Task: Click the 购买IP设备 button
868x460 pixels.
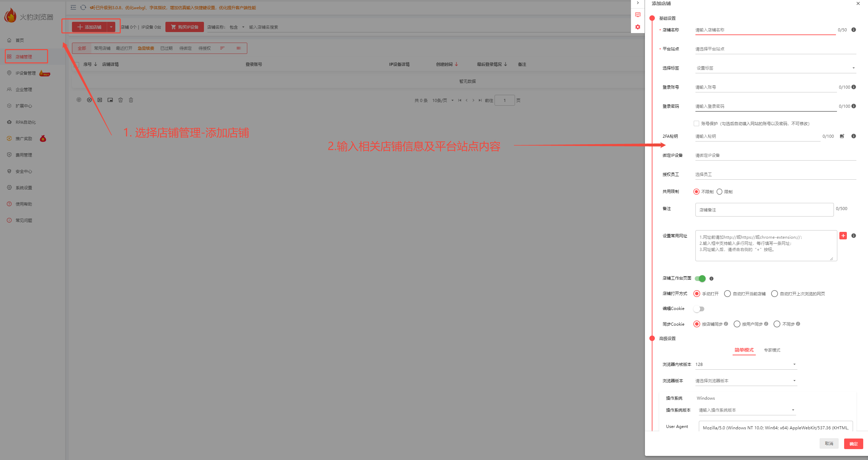Action: [185, 27]
